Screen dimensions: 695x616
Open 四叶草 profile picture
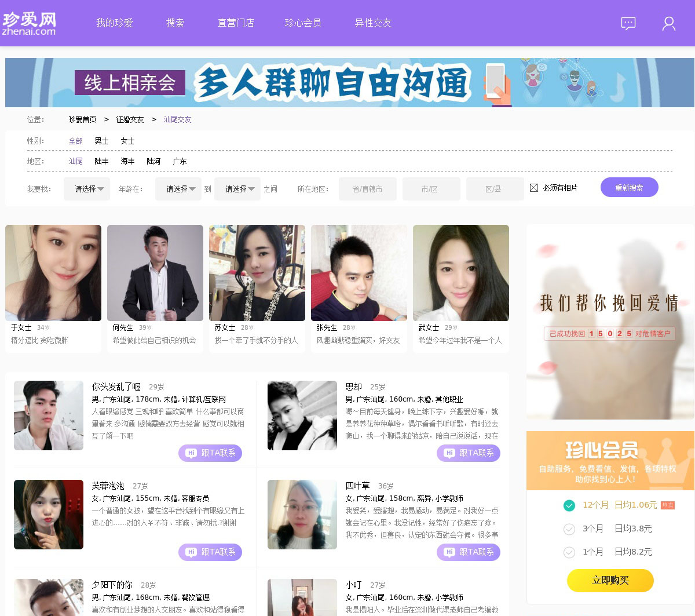tap(302, 515)
